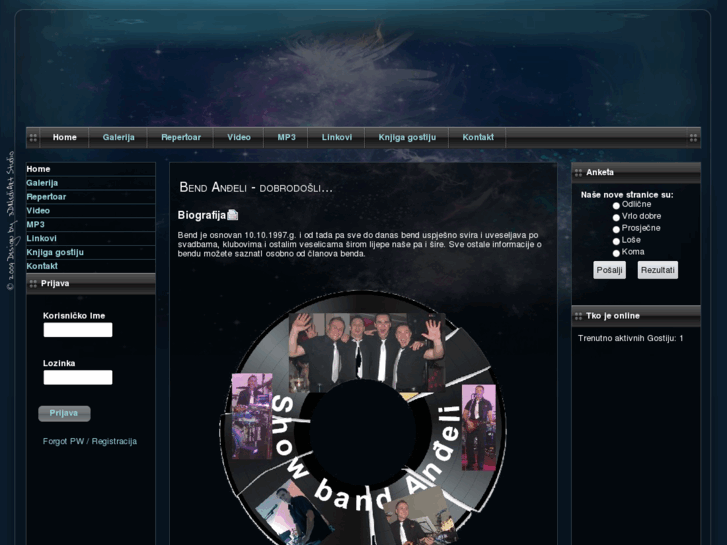Click the Biografija heading text
The width and height of the screenshot is (727, 545).
[x=202, y=215]
